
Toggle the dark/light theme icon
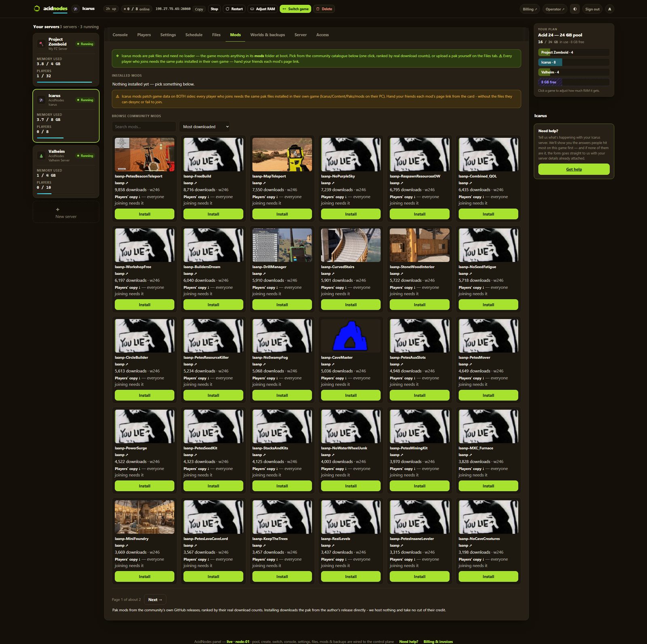point(575,9)
